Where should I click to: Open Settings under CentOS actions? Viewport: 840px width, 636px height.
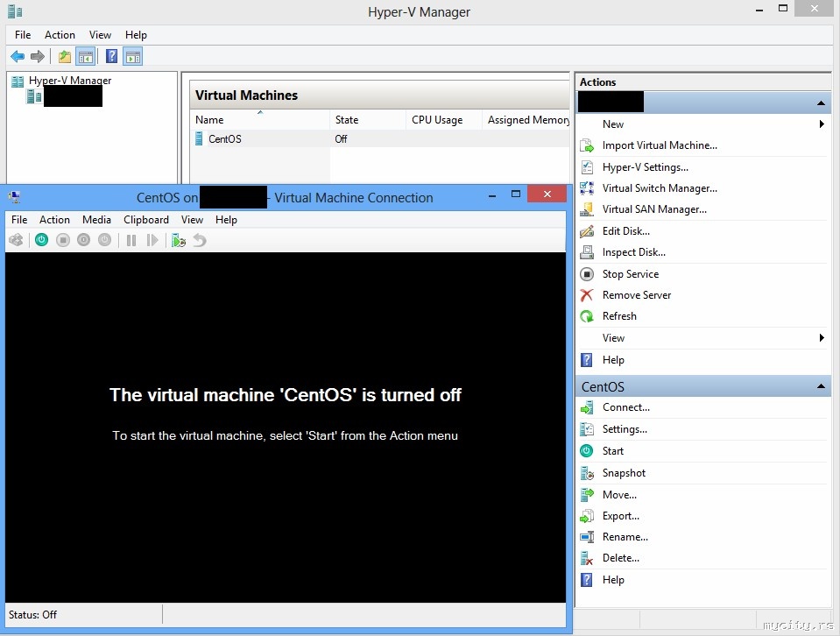[x=625, y=429]
